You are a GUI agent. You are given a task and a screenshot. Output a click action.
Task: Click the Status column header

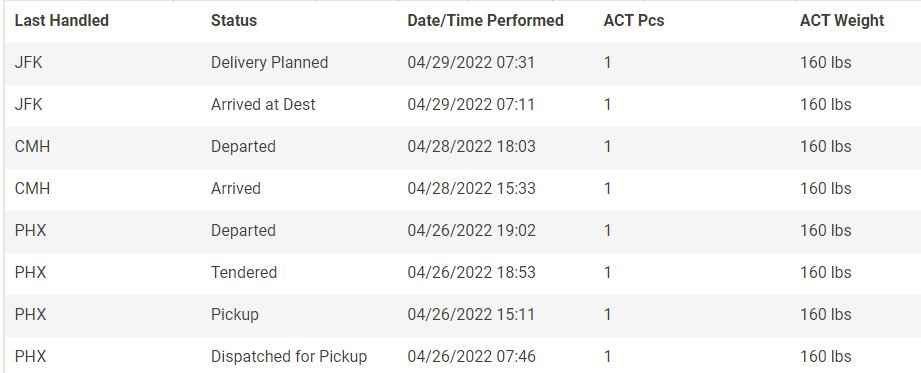234,21
